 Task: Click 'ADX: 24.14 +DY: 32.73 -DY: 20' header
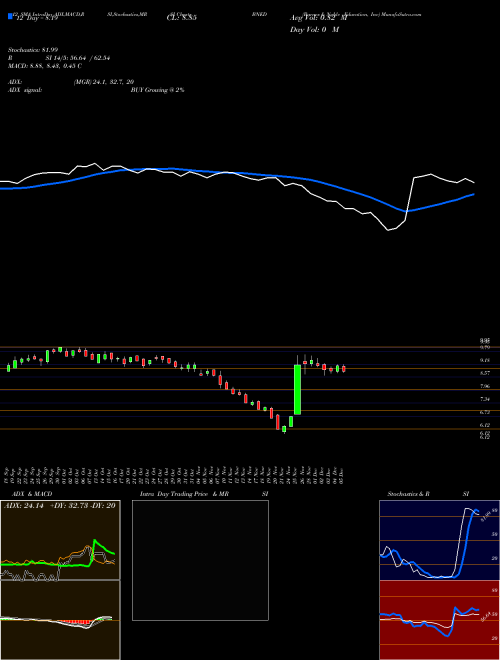(60, 506)
